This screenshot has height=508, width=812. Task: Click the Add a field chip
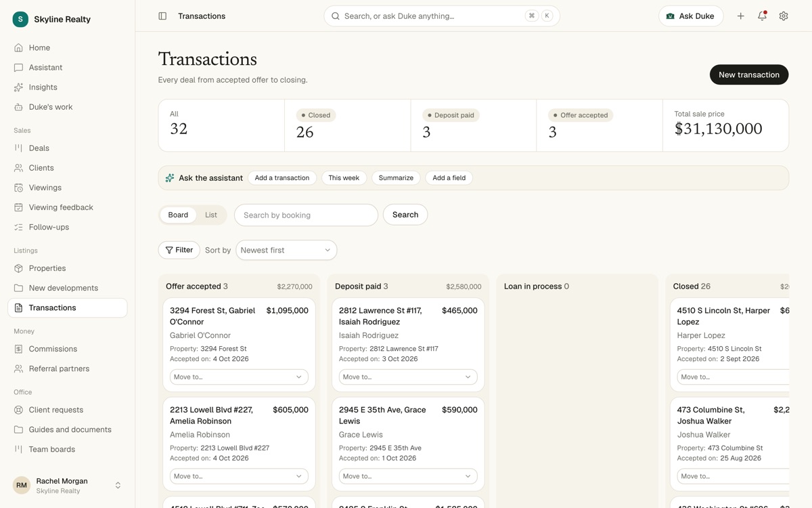(449, 178)
